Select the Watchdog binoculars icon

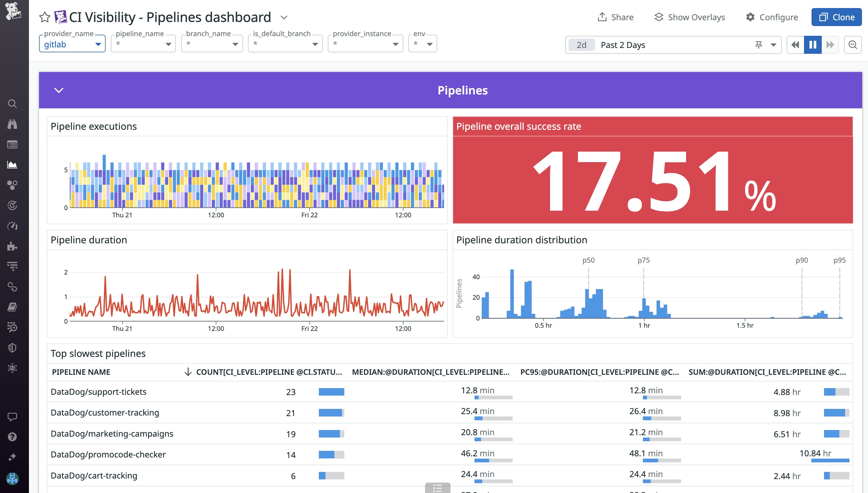click(12, 124)
